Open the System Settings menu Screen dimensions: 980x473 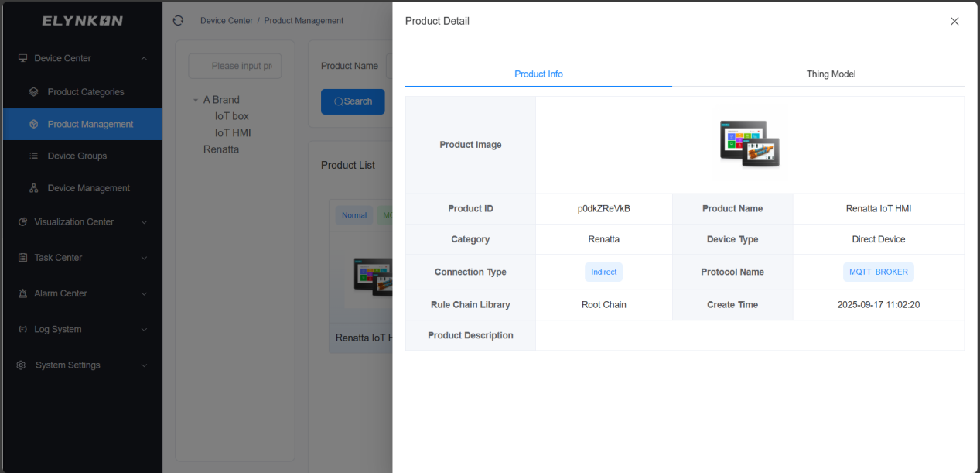pos(82,365)
